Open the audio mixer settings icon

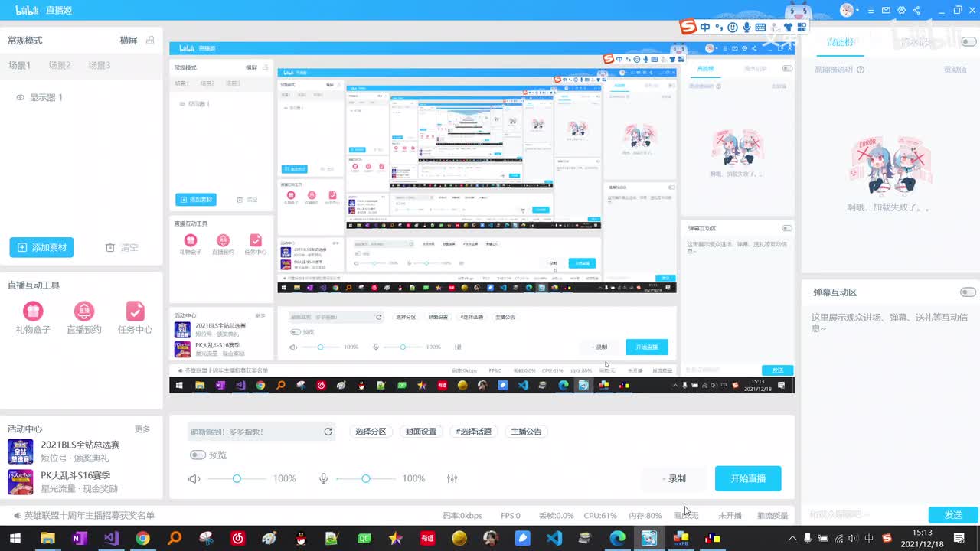coord(452,478)
